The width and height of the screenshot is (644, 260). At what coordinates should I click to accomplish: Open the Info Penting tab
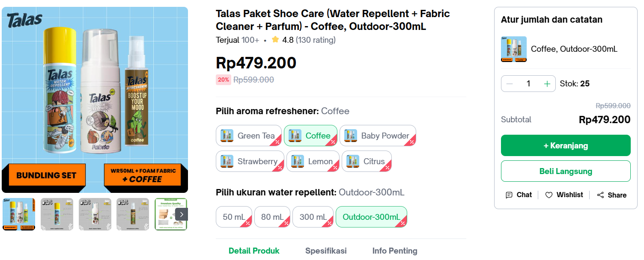[x=394, y=251]
